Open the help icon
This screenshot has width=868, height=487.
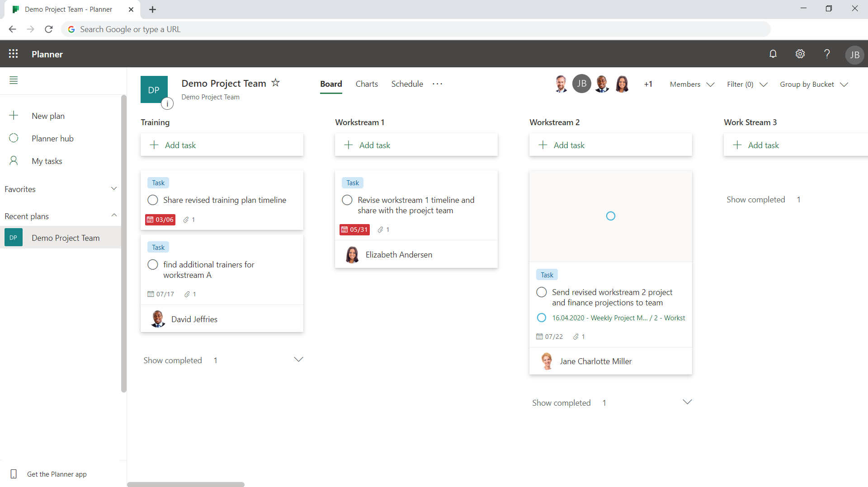point(827,54)
